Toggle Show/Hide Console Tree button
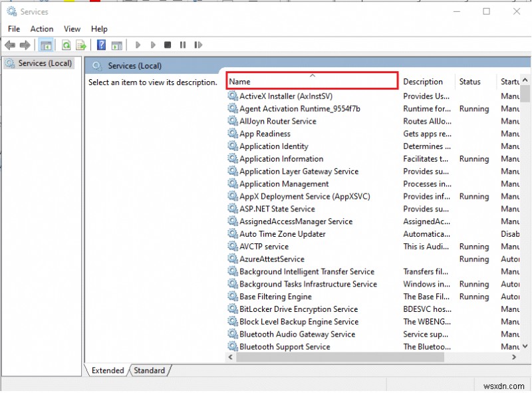The image size is (532, 393). (46, 45)
